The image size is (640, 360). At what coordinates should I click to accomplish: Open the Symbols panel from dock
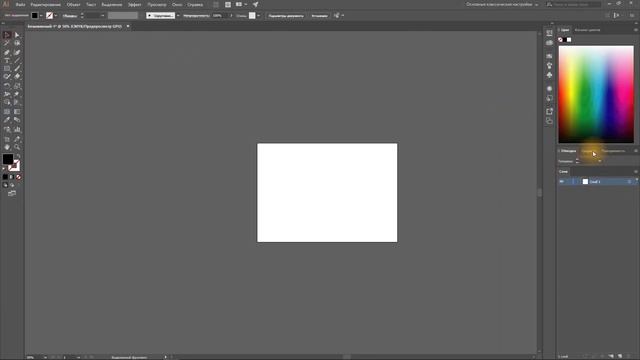click(x=549, y=75)
